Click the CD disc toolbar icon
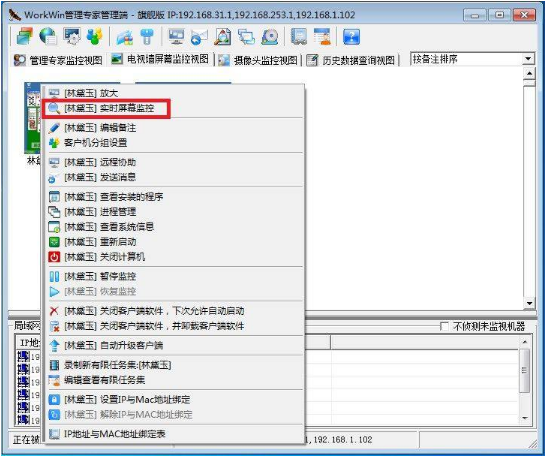Viewport: 547px width, 457px height. coord(270,37)
